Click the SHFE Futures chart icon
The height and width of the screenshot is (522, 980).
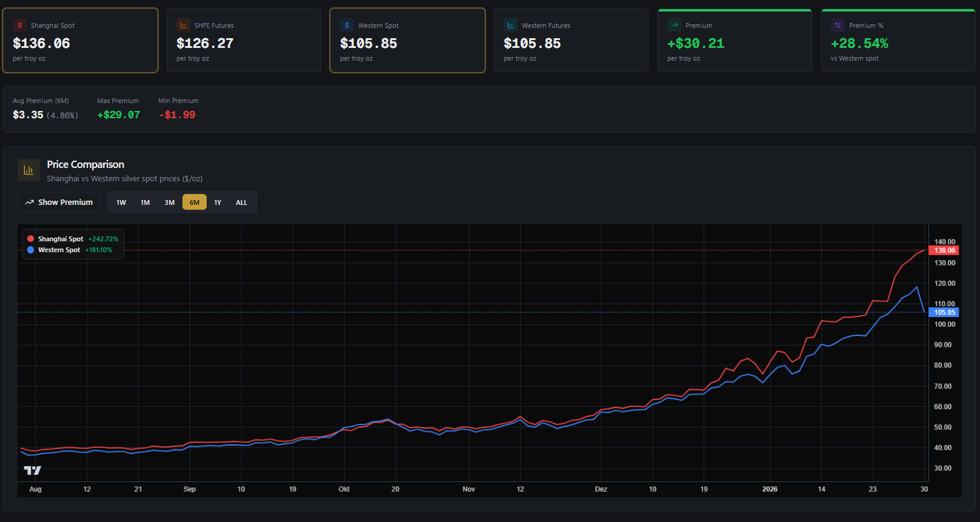[183, 25]
